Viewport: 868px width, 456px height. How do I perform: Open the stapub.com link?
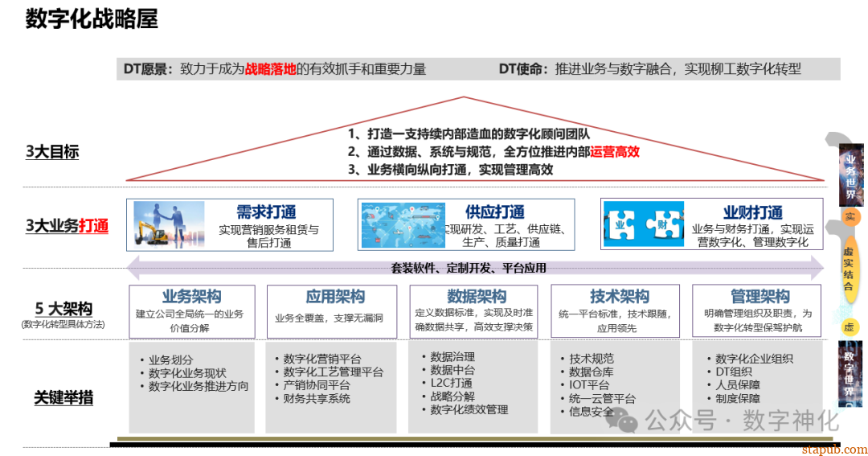[835, 449]
